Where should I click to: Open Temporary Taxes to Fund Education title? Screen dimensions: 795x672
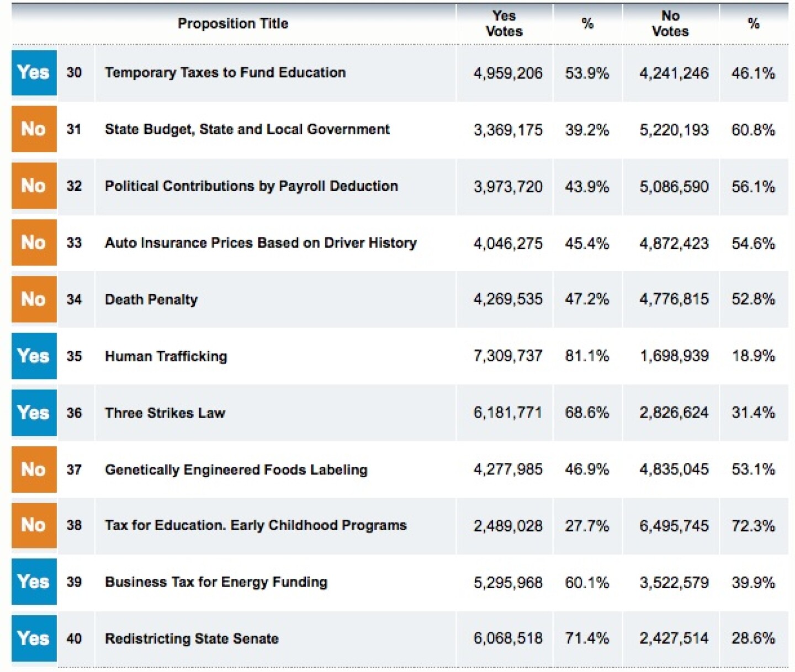pos(225,73)
